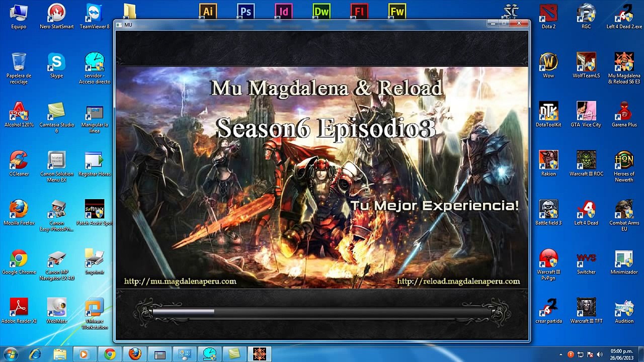Select the Battle field 3 icon
The image size is (644, 362).
coord(548,213)
